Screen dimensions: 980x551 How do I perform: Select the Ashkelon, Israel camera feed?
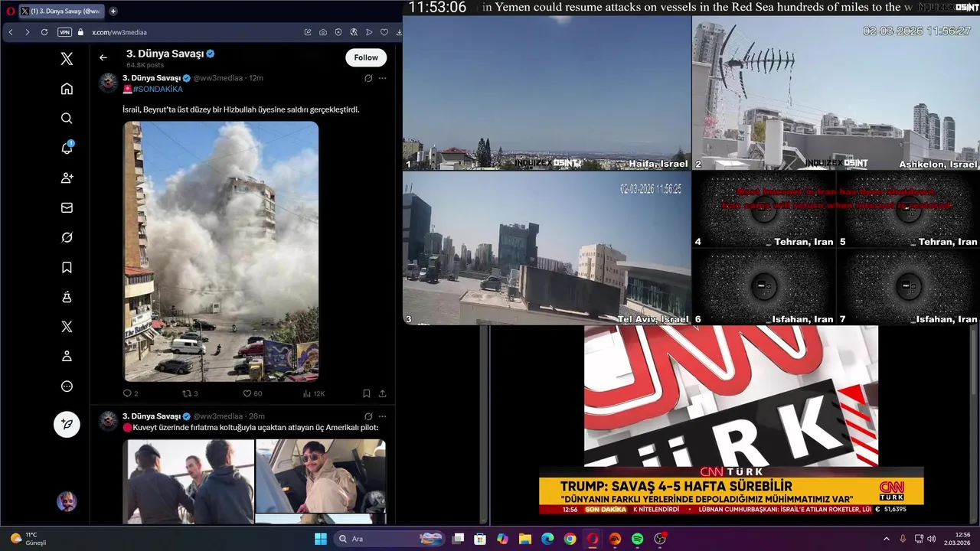835,93
